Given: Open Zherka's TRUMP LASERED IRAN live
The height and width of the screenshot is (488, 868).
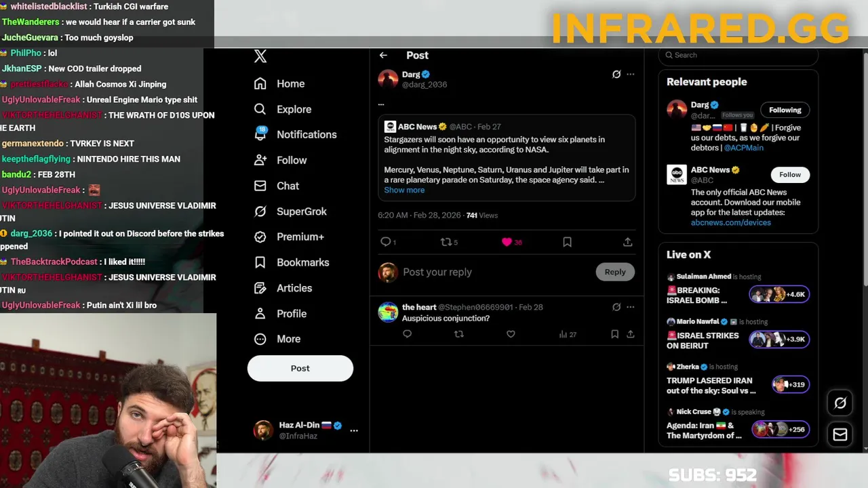Looking at the screenshot, I should point(738,380).
